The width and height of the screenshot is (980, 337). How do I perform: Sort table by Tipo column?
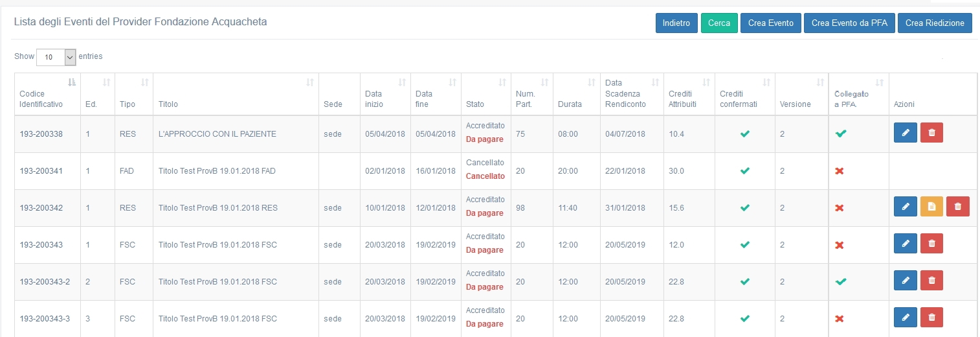click(145, 82)
